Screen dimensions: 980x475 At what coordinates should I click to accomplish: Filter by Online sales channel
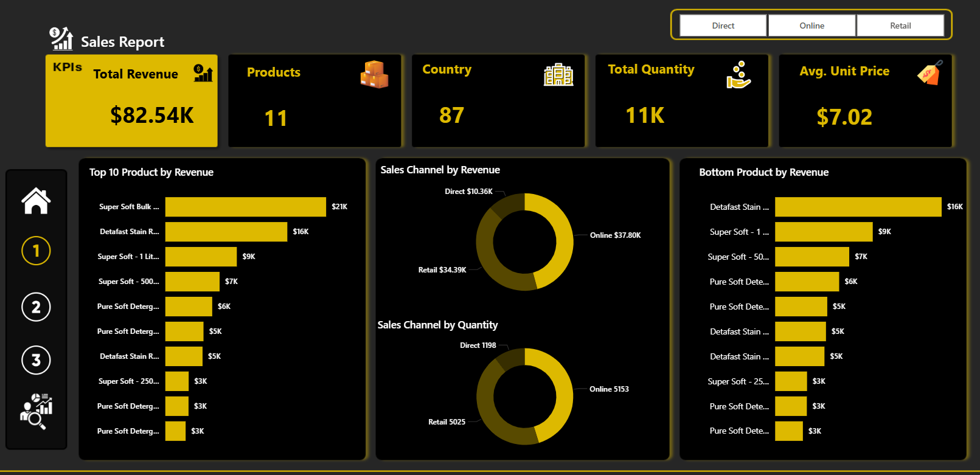pos(812,26)
